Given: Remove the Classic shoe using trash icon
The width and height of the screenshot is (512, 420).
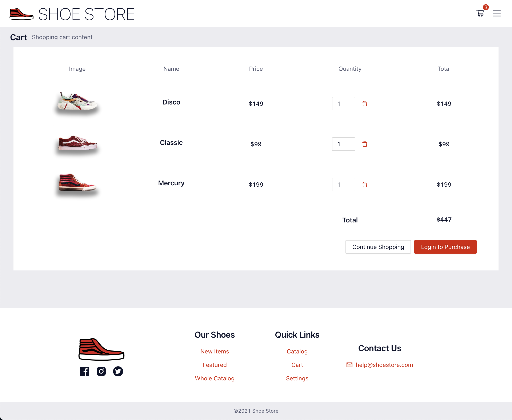Looking at the screenshot, I should [365, 144].
